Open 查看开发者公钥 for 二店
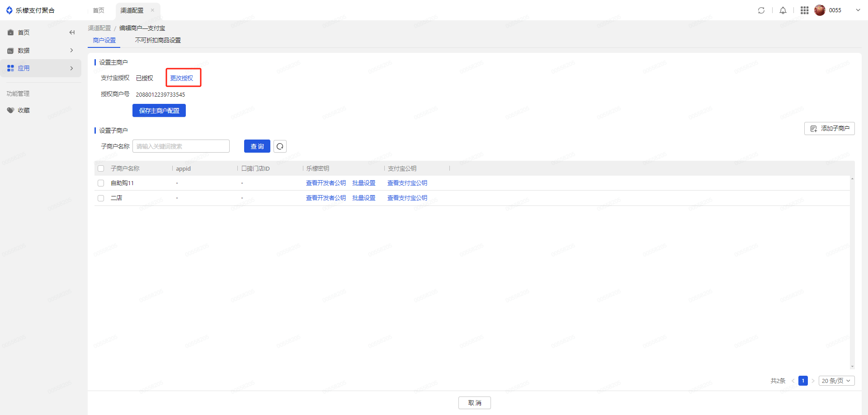This screenshot has width=868, height=415. tap(326, 198)
